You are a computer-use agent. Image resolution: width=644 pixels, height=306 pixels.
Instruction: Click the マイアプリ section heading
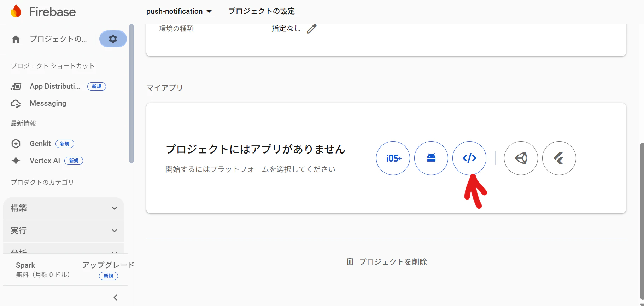165,88
